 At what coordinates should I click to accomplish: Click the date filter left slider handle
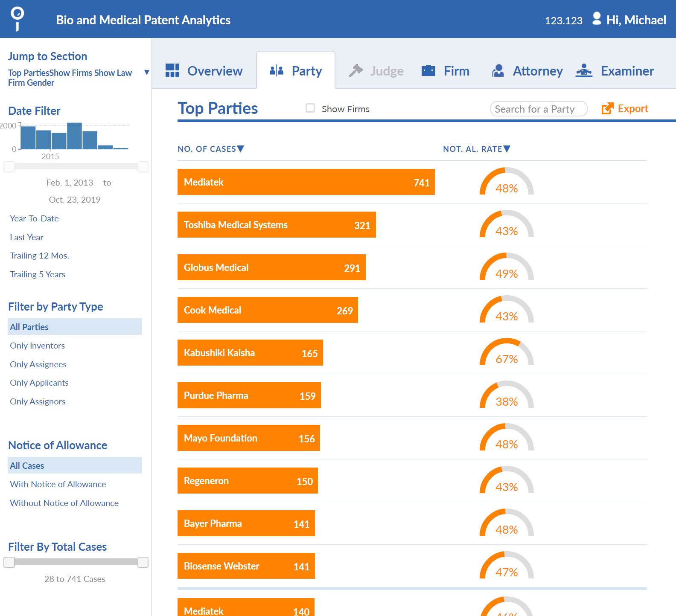pos(9,166)
